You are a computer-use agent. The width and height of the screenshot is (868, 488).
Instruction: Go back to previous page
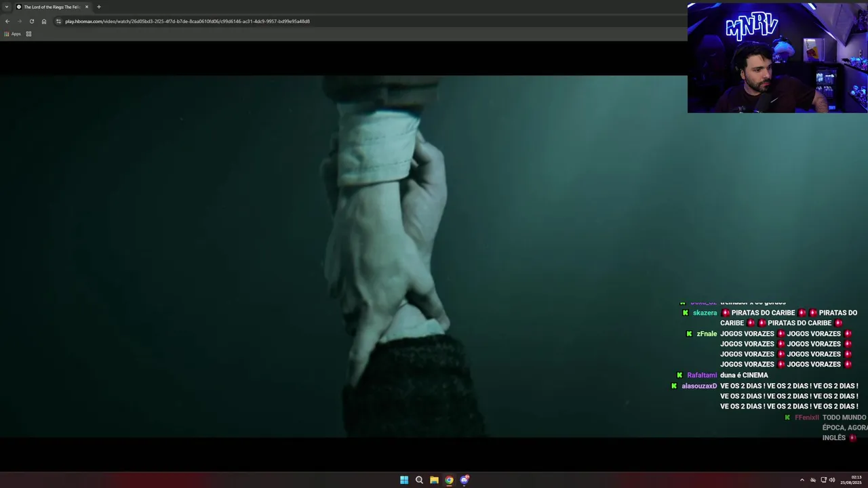[x=7, y=21]
